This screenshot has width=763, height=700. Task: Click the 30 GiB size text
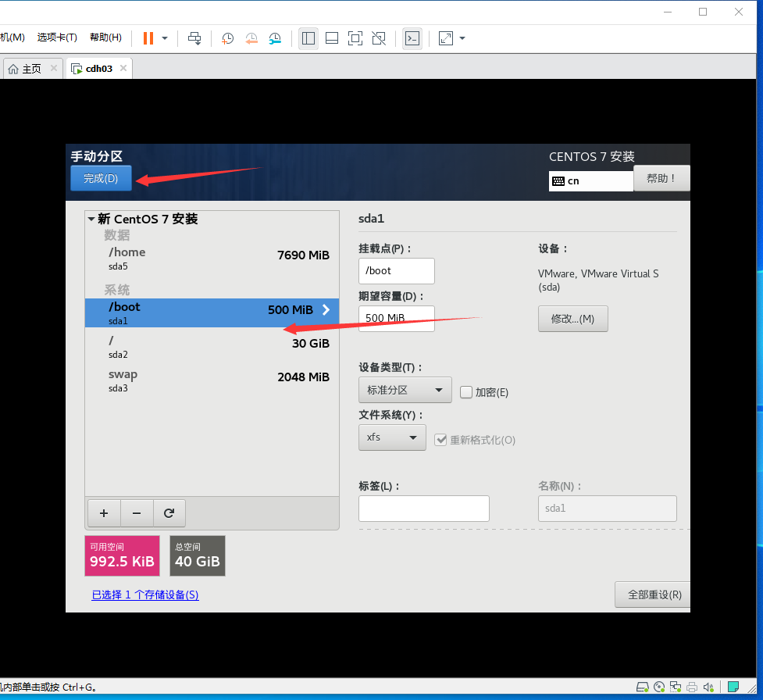click(311, 343)
